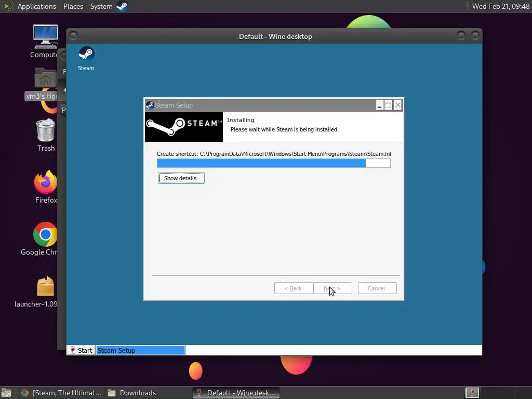Click the Steam logo banner in setup
This screenshot has height=399, width=532.
(x=184, y=127)
